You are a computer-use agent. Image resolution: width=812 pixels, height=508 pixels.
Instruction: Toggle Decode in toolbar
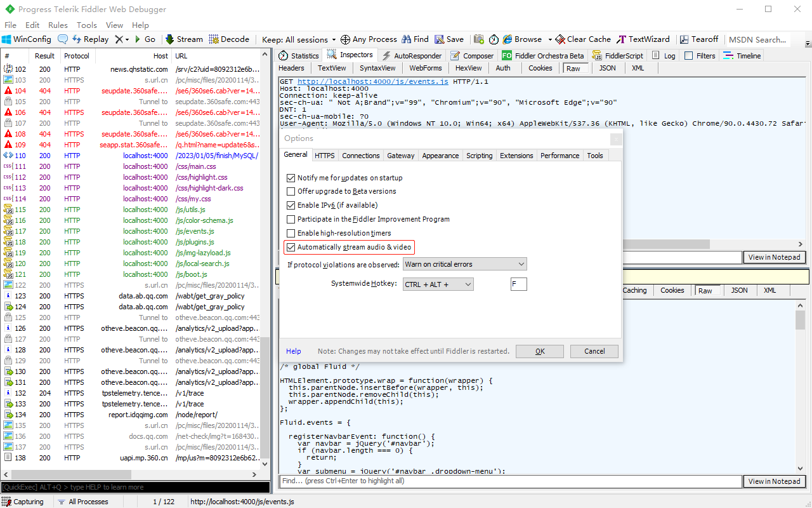click(x=229, y=39)
